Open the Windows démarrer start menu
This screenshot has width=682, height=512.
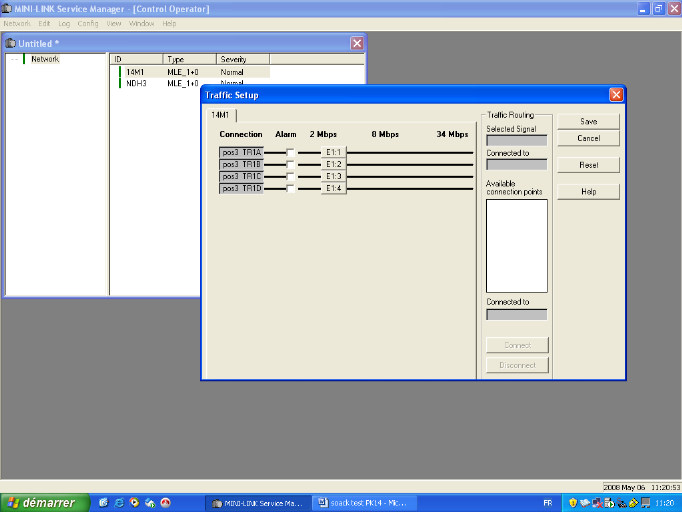pyautogui.click(x=40, y=502)
